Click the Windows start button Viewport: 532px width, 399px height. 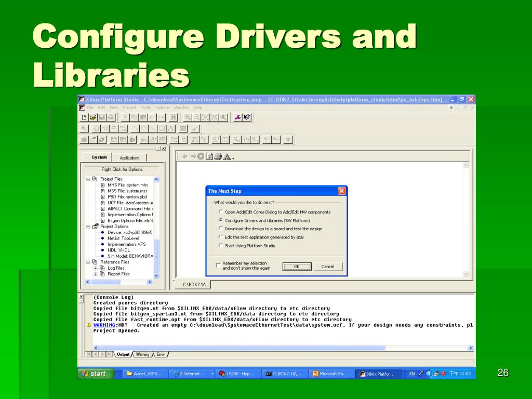click(x=96, y=374)
